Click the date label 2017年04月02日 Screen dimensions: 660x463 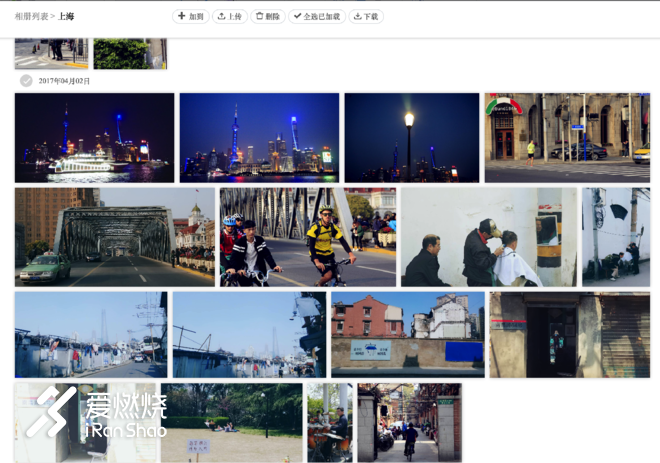[64, 81]
